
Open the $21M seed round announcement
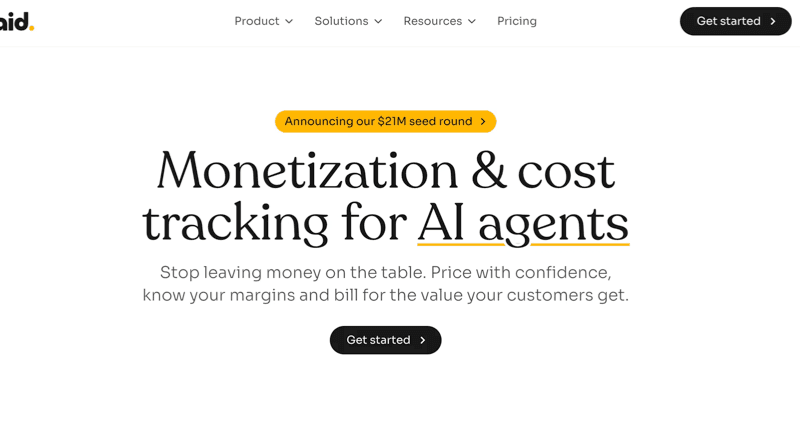378,122
